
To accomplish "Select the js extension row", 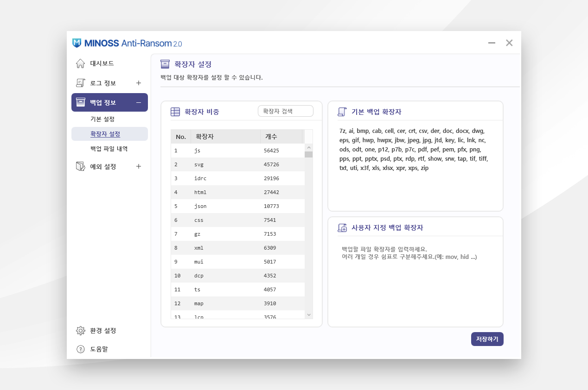I will tap(238, 151).
